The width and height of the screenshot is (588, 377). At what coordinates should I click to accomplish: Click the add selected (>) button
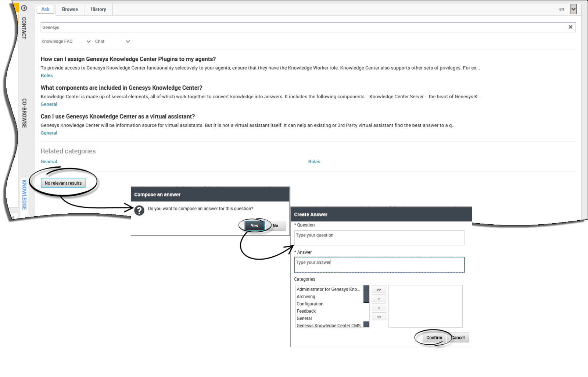coord(379,299)
